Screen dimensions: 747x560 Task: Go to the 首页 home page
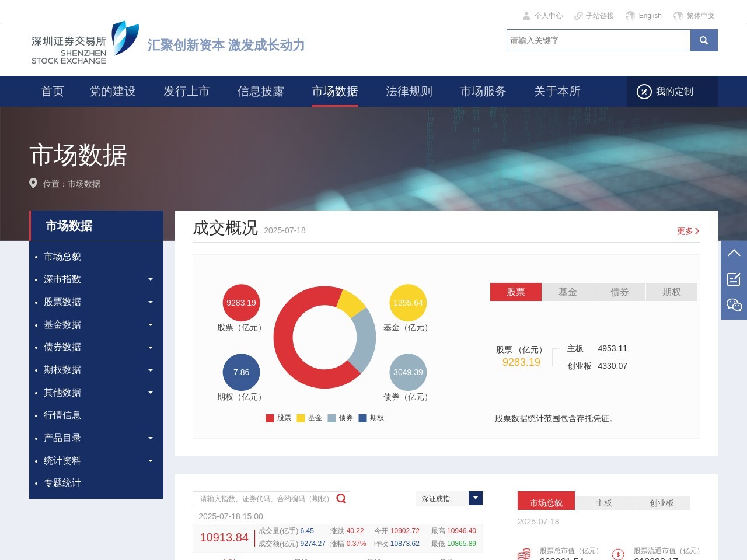pos(53,92)
